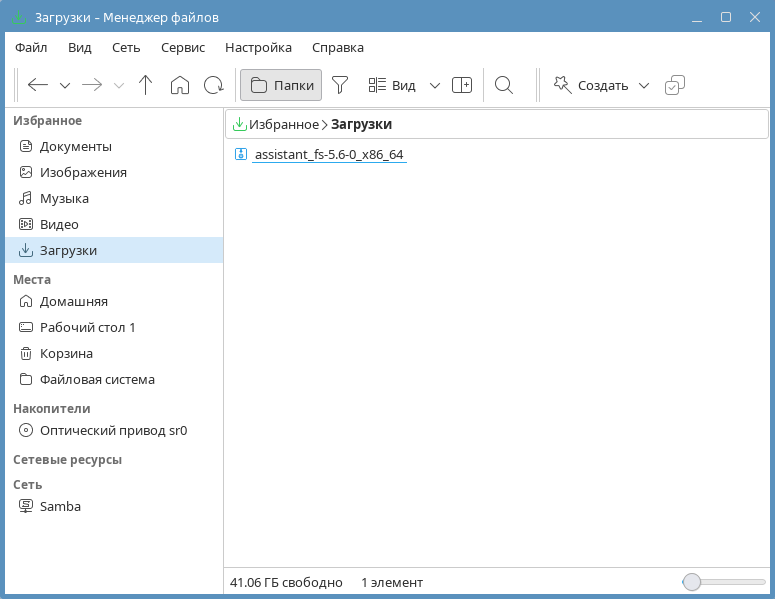Click the selection checkboxes icon in toolbar
This screenshot has width=775, height=599.
point(675,86)
